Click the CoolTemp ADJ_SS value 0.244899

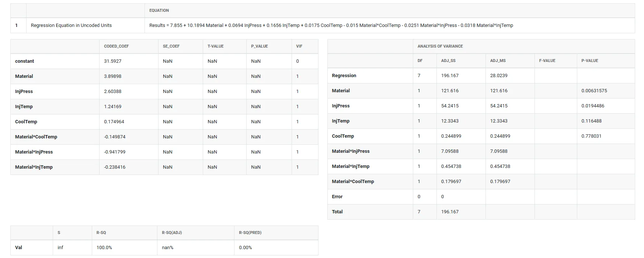tap(451, 136)
